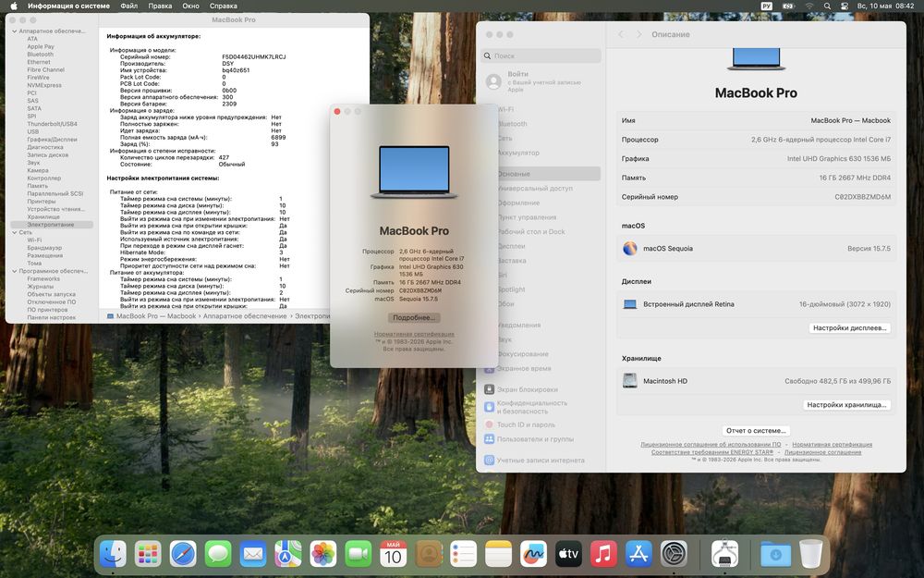Collapse the Программное обеспечение tree section

pyautogui.click(x=14, y=271)
